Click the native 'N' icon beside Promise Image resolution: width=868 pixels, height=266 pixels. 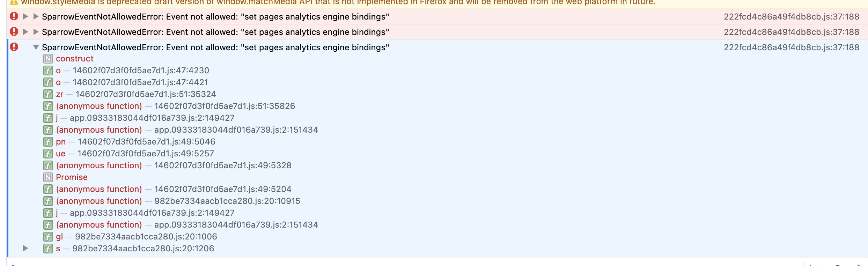pyautogui.click(x=48, y=177)
